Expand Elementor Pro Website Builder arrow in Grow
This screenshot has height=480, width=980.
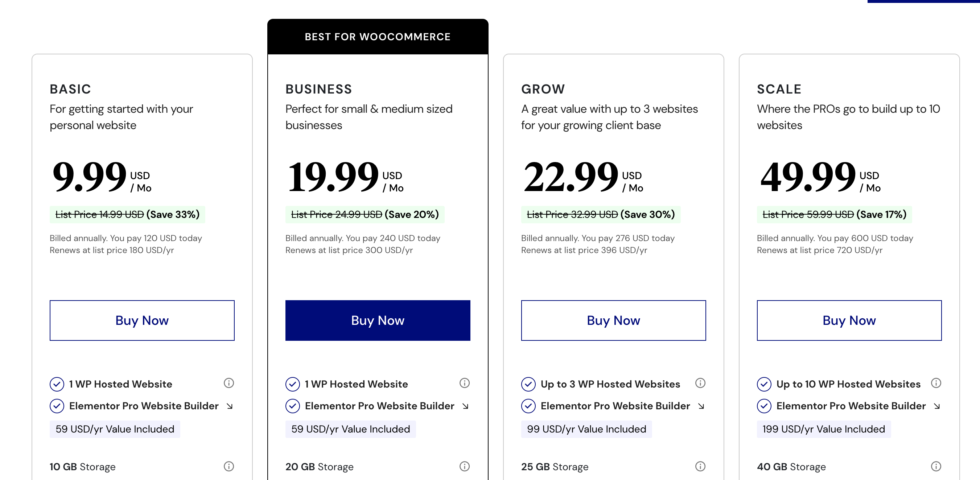pos(701,406)
